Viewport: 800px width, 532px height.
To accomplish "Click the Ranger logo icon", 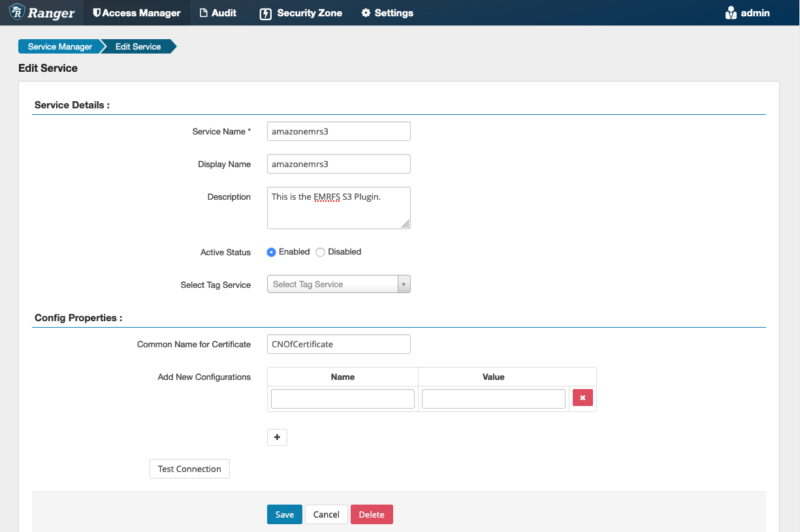I will pyautogui.click(x=17, y=12).
